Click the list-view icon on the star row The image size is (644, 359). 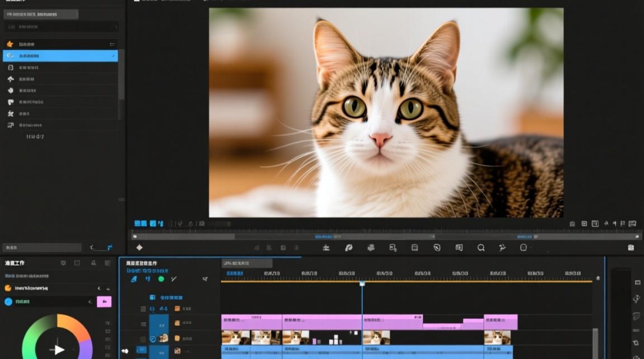point(113,44)
